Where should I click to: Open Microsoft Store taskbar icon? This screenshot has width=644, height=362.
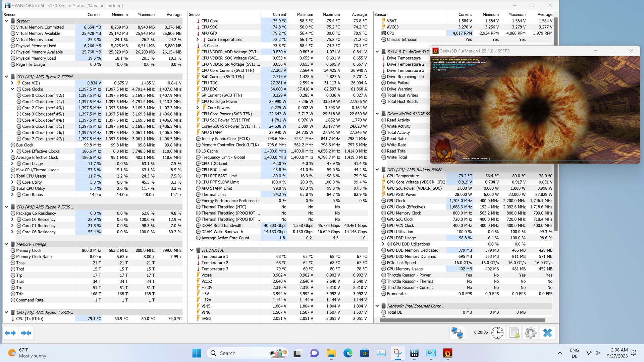[364, 353]
